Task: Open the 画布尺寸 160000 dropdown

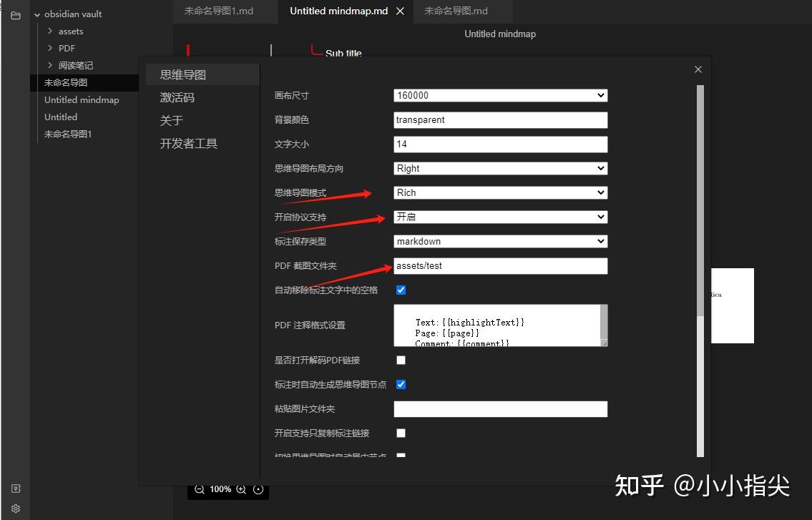Action: (499, 95)
